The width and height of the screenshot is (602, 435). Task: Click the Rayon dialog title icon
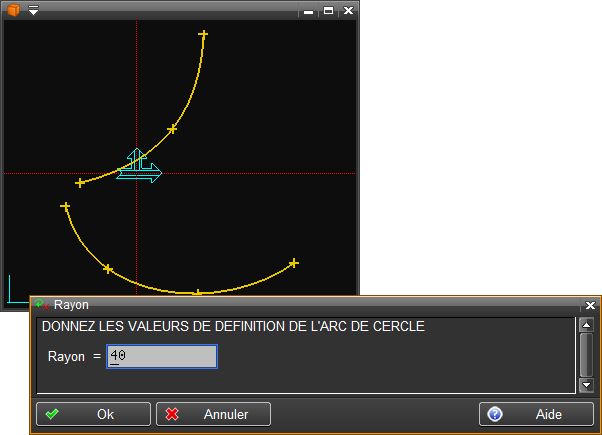click(43, 305)
